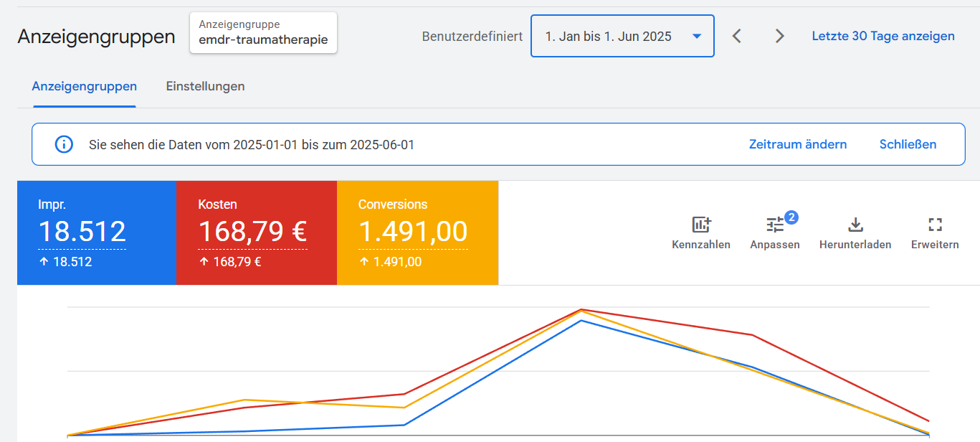Click the info icon in the notice banner
980x442 pixels.
[64, 144]
